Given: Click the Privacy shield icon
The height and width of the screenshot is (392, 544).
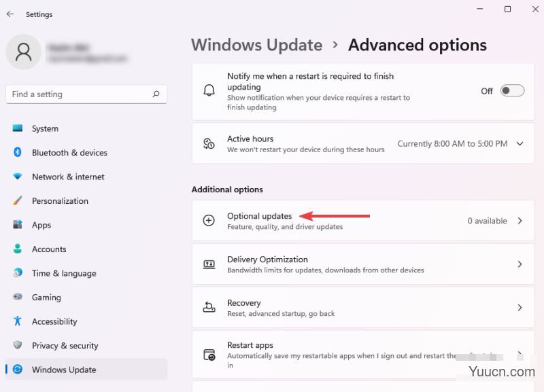Looking at the screenshot, I should [18, 345].
